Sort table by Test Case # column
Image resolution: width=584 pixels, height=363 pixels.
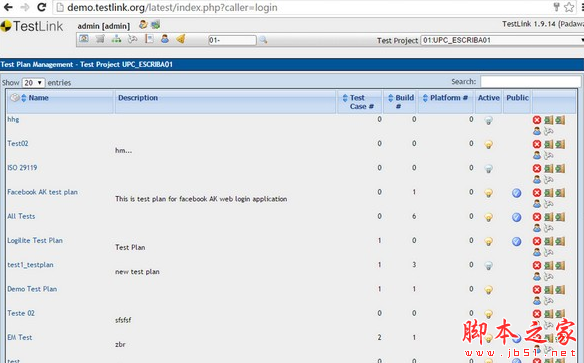coord(345,98)
